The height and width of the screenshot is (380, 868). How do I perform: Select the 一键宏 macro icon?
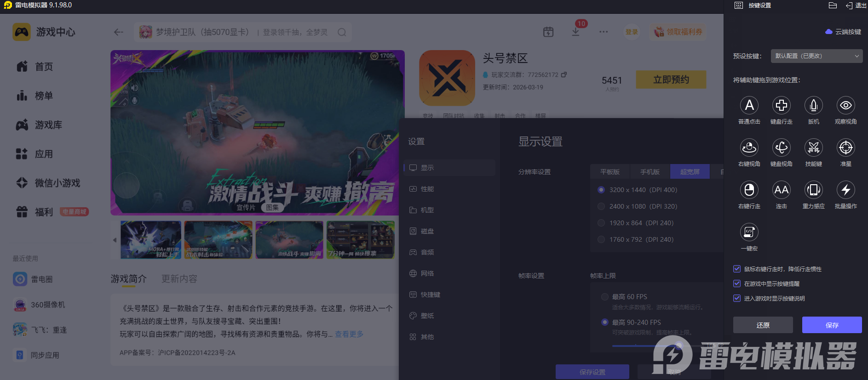tap(749, 232)
